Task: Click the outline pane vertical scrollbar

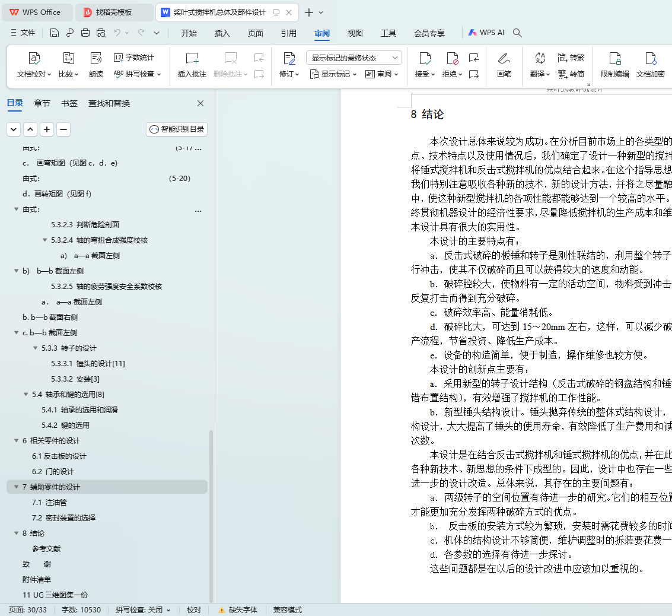Action: (x=211, y=516)
